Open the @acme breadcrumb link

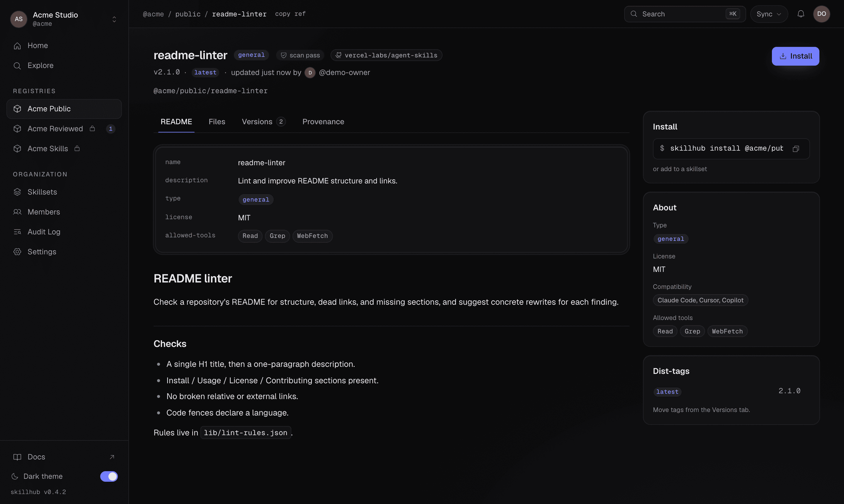153,14
